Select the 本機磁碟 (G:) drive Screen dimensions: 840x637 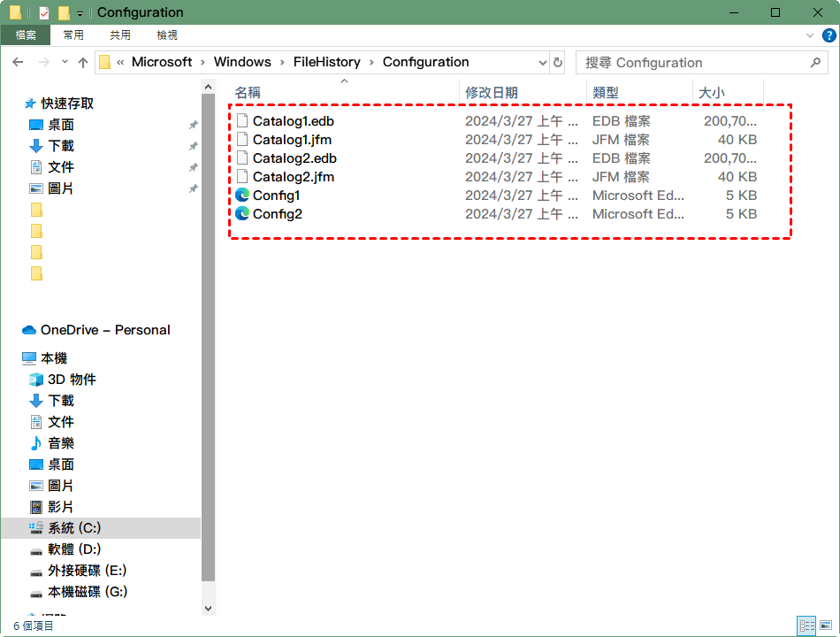[x=88, y=592]
